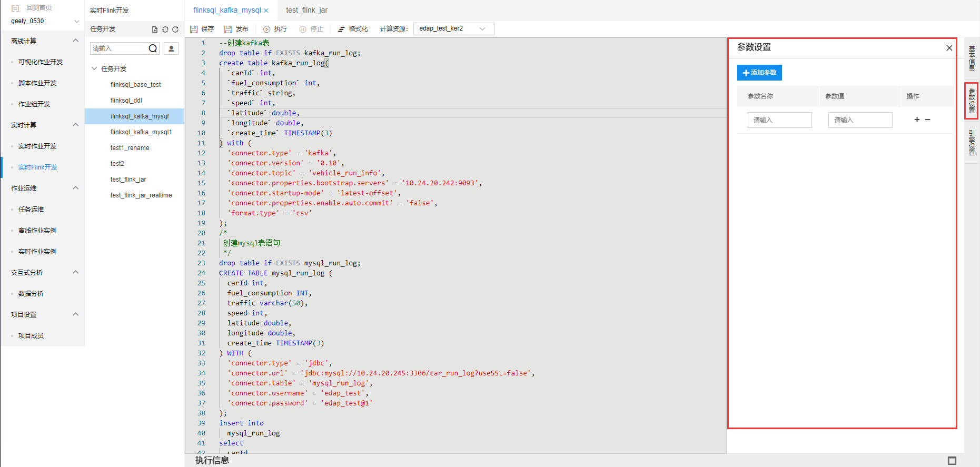Open 离线作业实例 menu item

(x=37, y=231)
